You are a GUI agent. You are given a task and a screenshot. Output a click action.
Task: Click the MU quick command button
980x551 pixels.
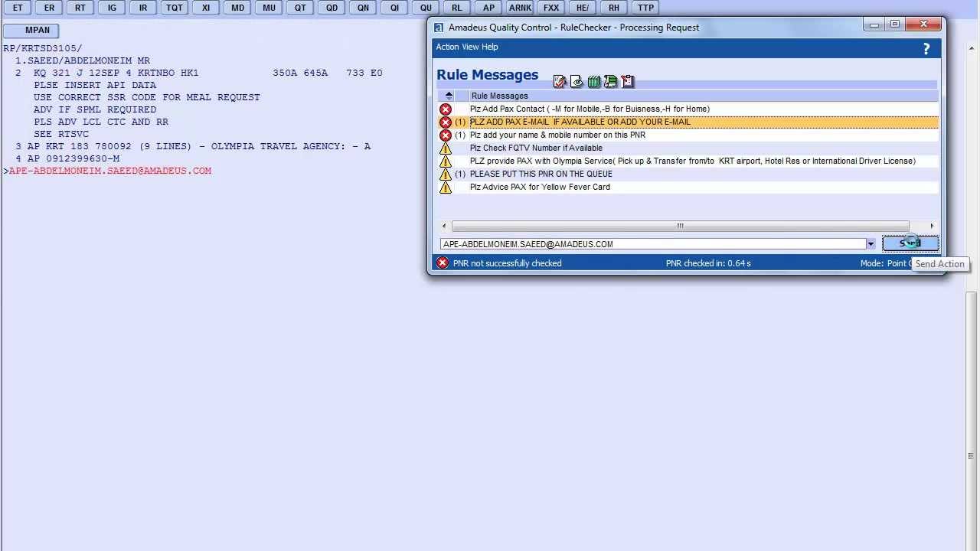[269, 8]
